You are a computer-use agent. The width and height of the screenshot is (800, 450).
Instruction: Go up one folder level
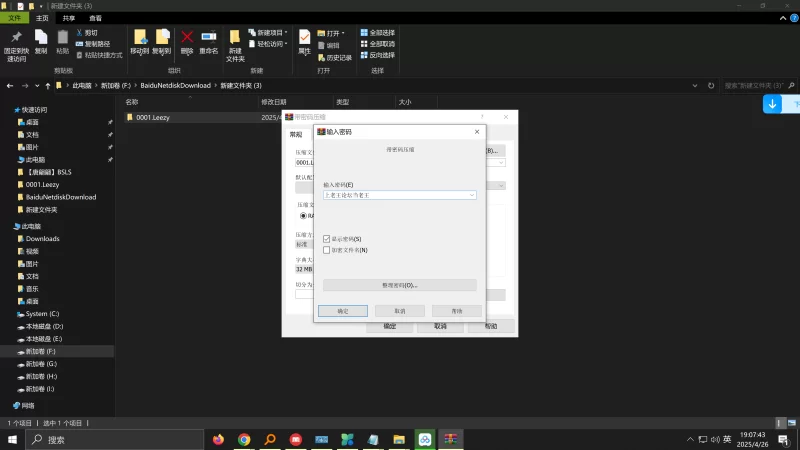(47, 86)
